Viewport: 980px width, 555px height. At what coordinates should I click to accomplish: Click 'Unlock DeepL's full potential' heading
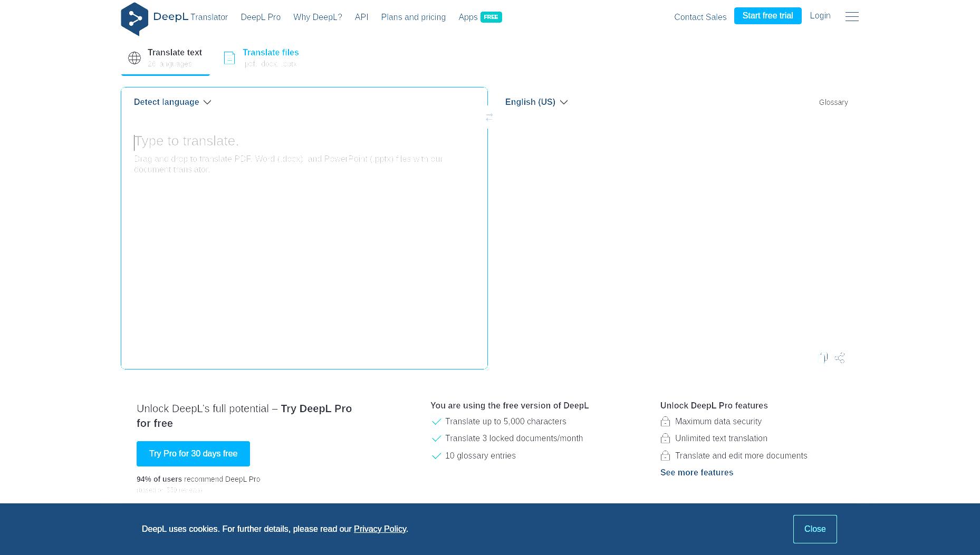click(244, 416)
